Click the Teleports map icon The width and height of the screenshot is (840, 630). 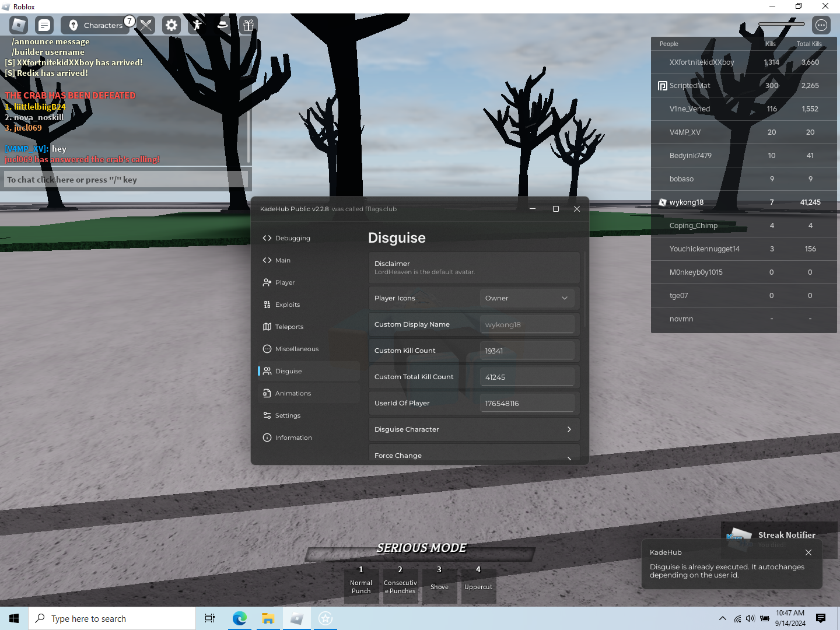point(267,327)
